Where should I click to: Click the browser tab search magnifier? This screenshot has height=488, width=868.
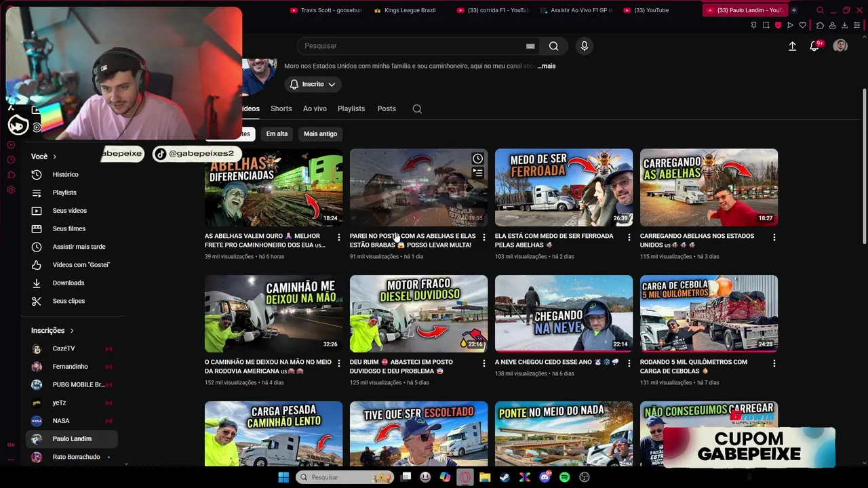820,10
